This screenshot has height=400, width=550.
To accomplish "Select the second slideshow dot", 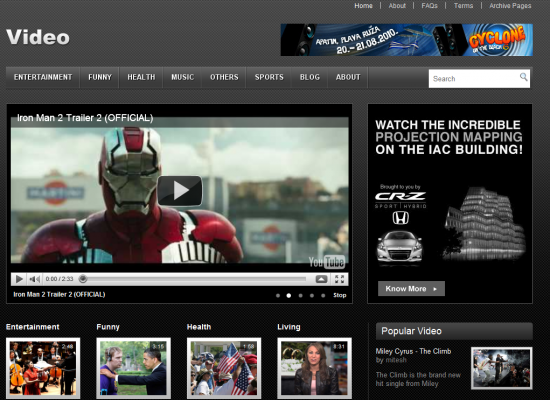I will (x=289, y=295).
